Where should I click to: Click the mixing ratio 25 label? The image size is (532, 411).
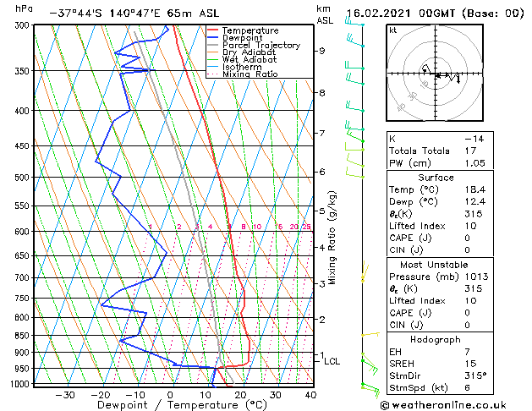306,227
